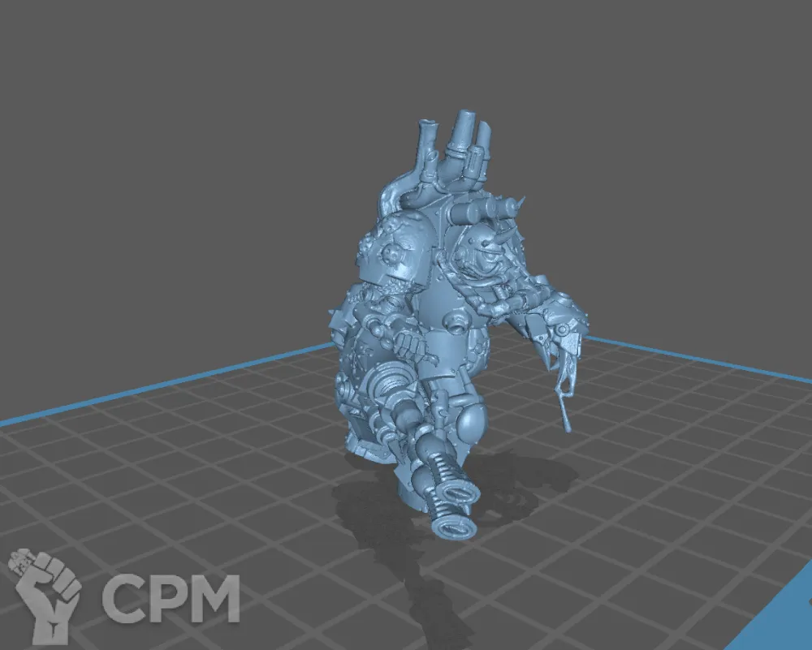This screenshot has width=812, height=650.
Task: Click the CPM watermark text
Action: pyautogui.click(x=171, y=598)
